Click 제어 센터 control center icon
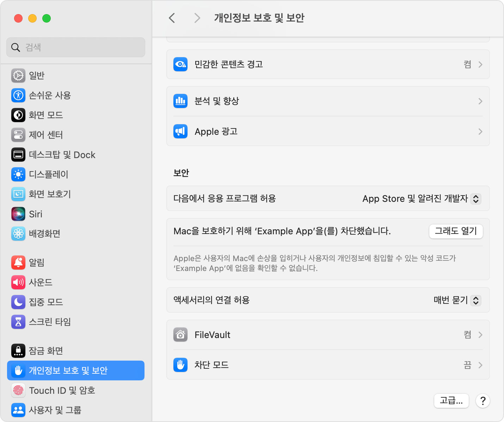 (x=18, y=135)
